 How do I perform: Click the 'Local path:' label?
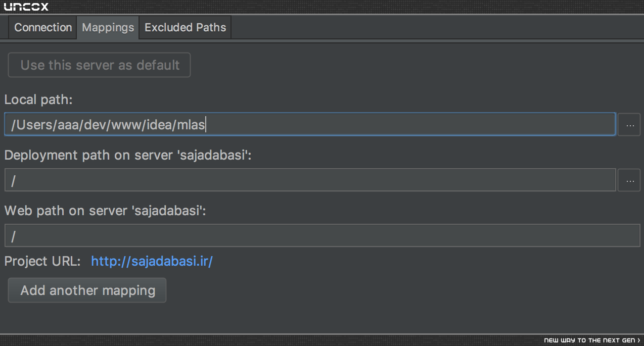39,100
